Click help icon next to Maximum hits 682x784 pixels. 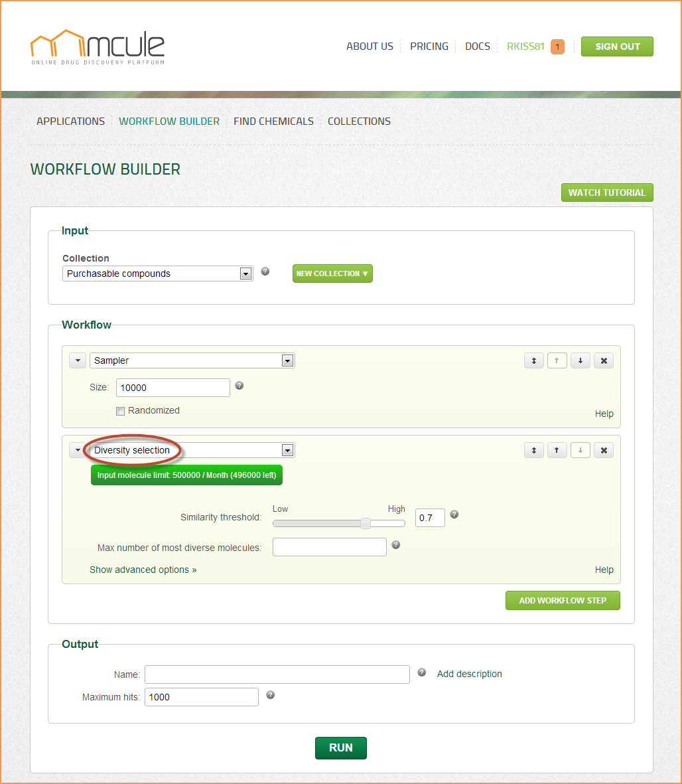tap(271, 695)
